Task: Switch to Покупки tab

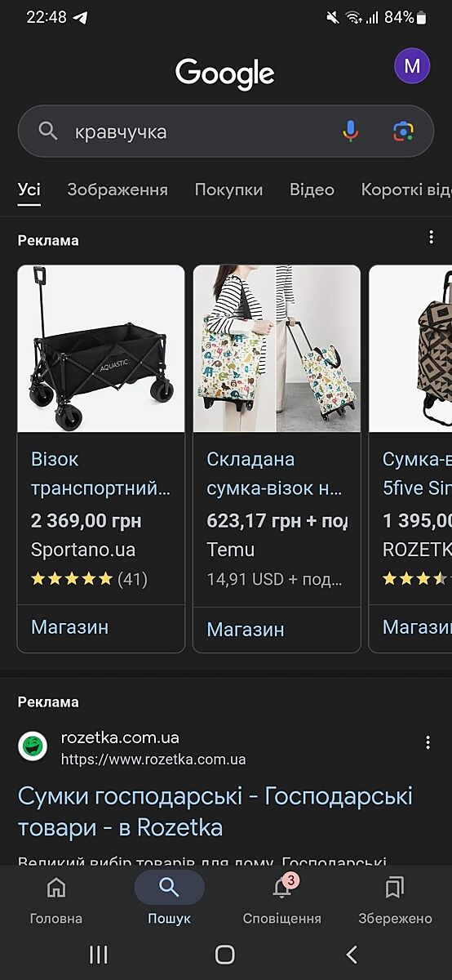Action: [x=228, y=189]
